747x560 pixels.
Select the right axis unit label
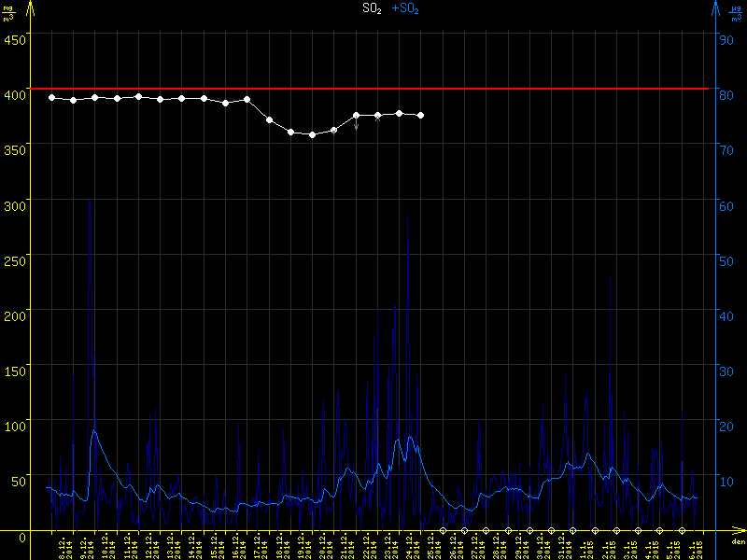click(x=737, y=12)
